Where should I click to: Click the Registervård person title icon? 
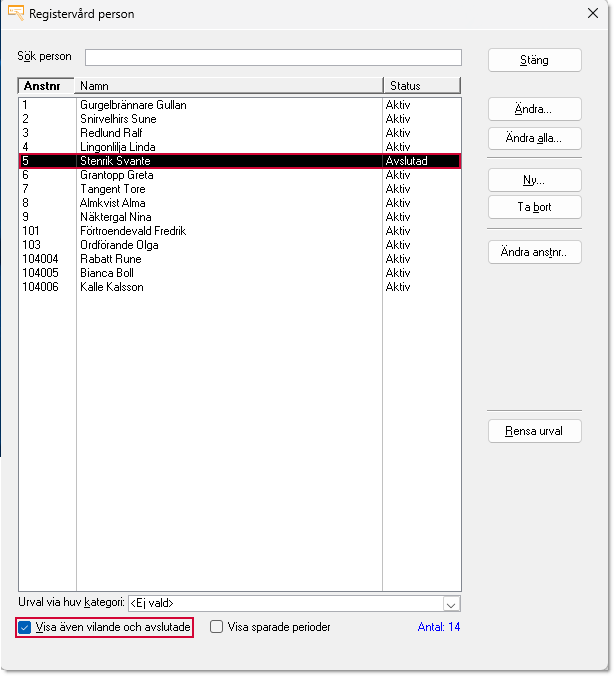pyautogui.click(x=16, y=13)
